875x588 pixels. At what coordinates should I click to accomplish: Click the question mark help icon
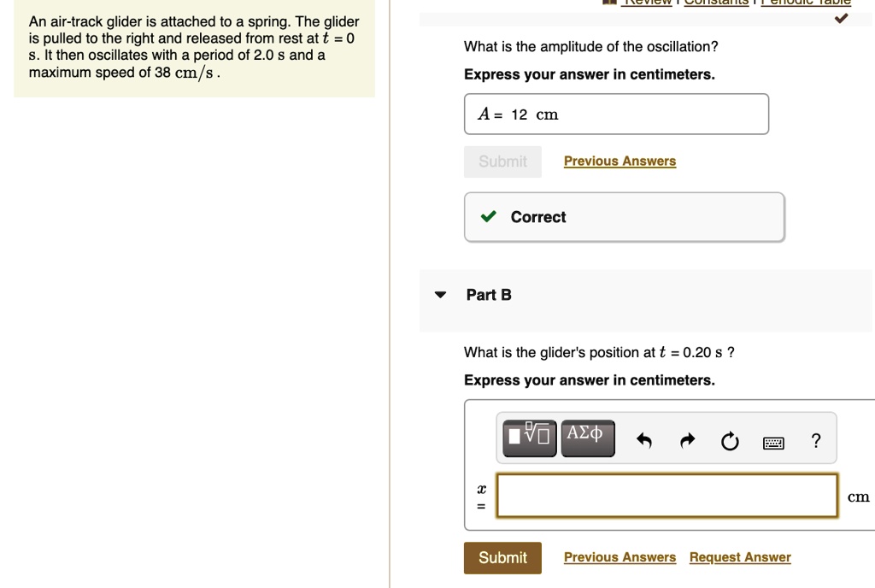(x=816, y=441)
